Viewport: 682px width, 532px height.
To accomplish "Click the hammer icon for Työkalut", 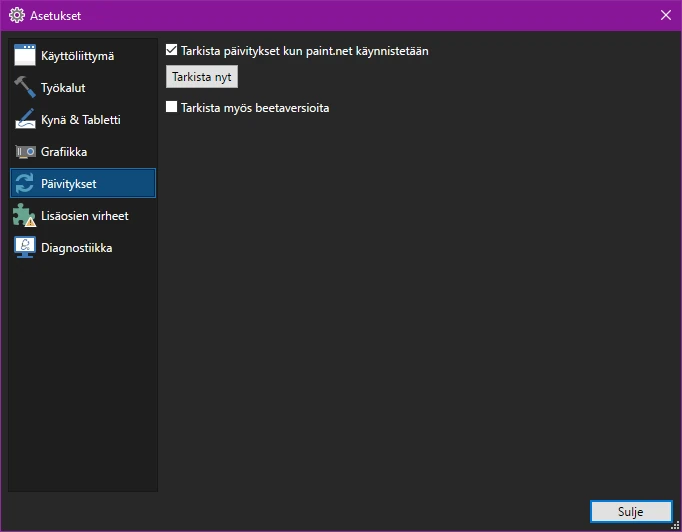I will (x=25, y=88).
